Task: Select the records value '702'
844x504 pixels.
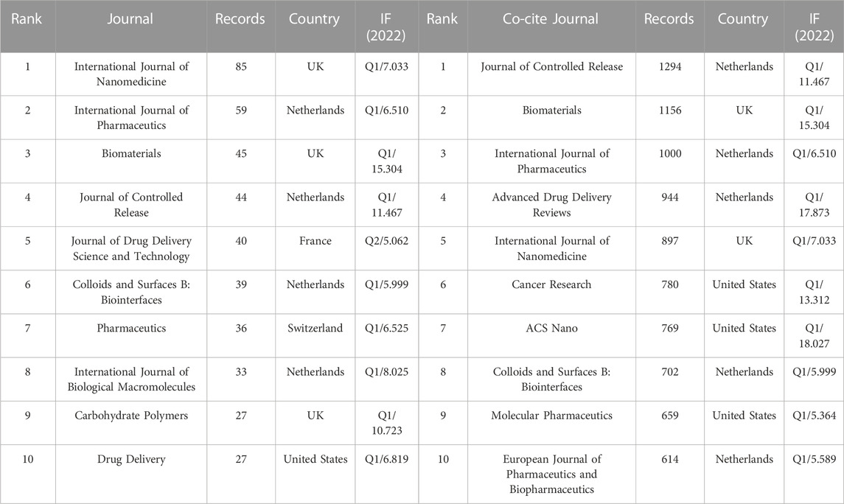Action: point(669,371)
